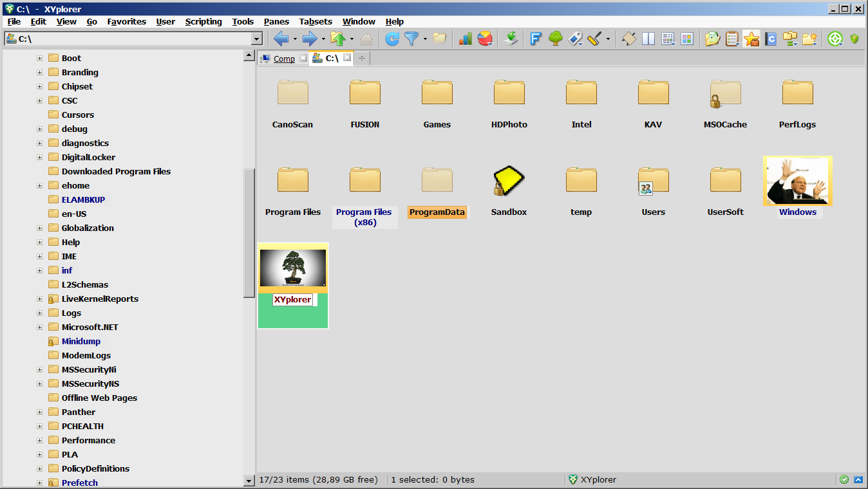Viewport: 868px width, 489px height.
Task: Click the blue F fonts icon
Action: [x=535, y=39]
